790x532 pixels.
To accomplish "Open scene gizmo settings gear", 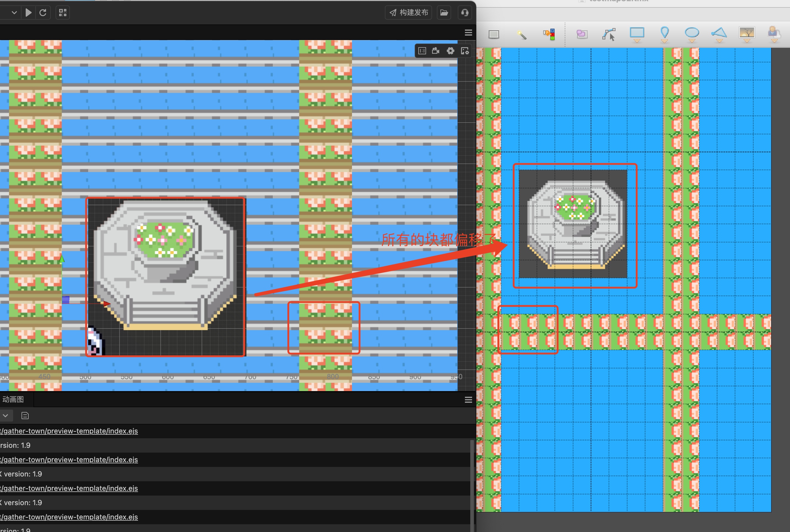I will (x=450, y=51).
